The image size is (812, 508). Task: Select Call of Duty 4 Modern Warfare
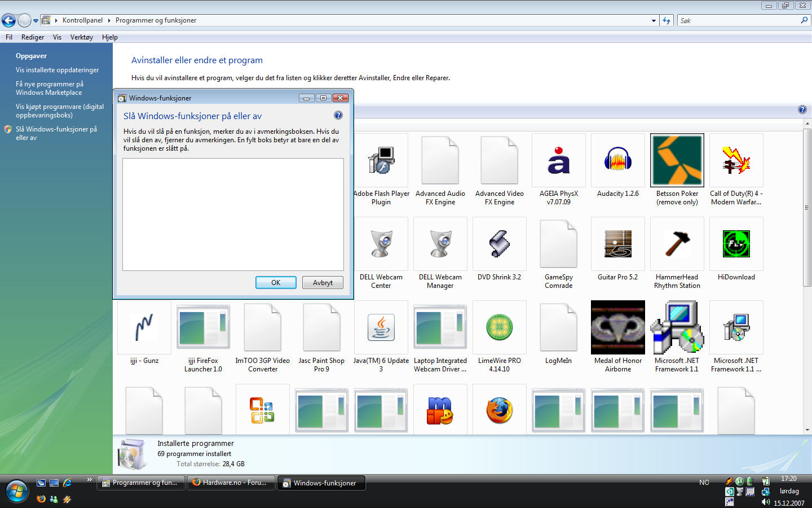click(736, 170)
